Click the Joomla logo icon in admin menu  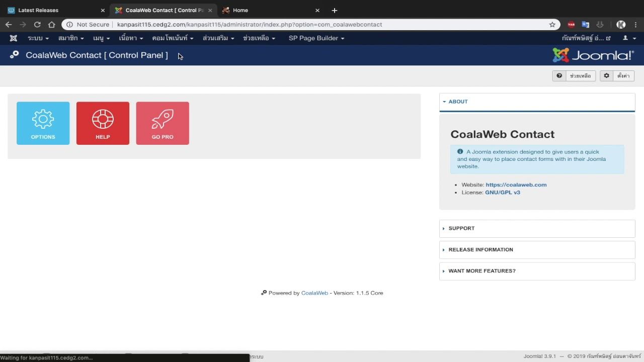click(14, 38)
